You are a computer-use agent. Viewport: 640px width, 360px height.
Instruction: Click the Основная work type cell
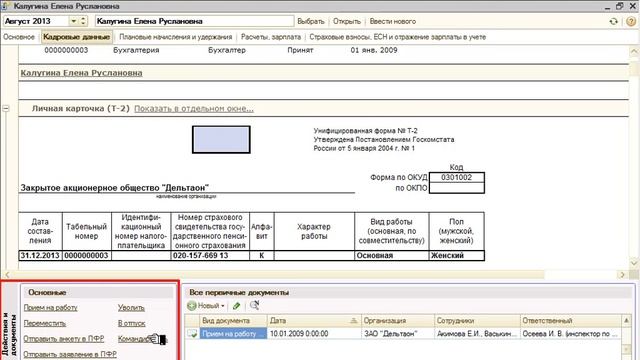pos(391,256)
